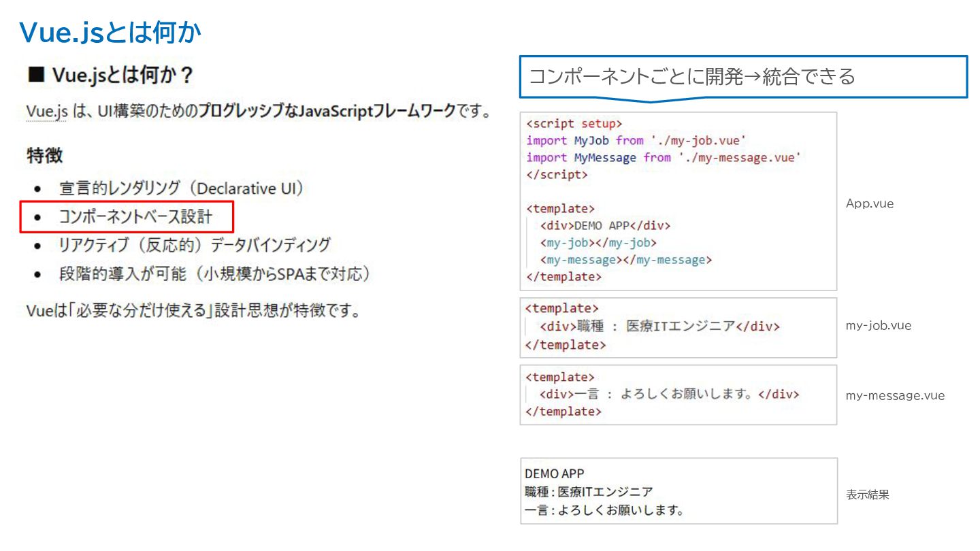Click the '特徴' subheading

(44, 155)
